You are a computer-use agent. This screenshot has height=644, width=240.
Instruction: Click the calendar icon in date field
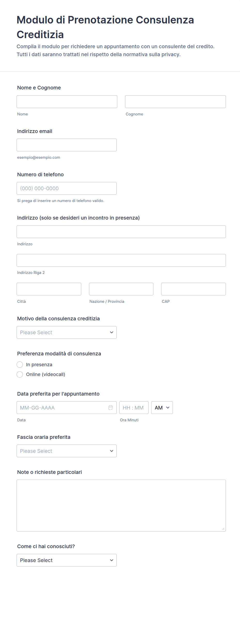pyautogui.click(x=111, y=408)
